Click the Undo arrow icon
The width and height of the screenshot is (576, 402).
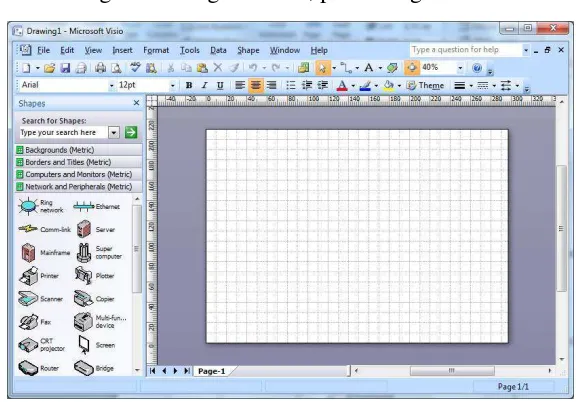pos(253,68)
